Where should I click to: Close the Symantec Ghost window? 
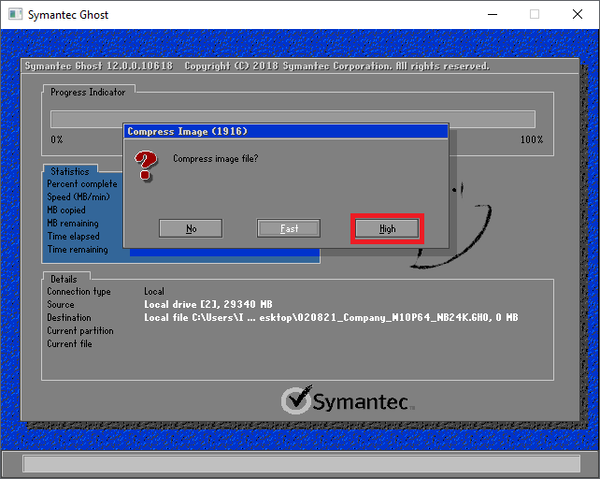[577, 15]
